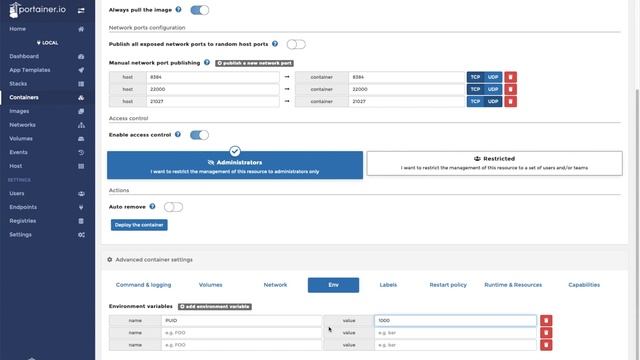Switch to Runtime & Resources tab
Screen dimensions: 640x360
tap(513, 285)
